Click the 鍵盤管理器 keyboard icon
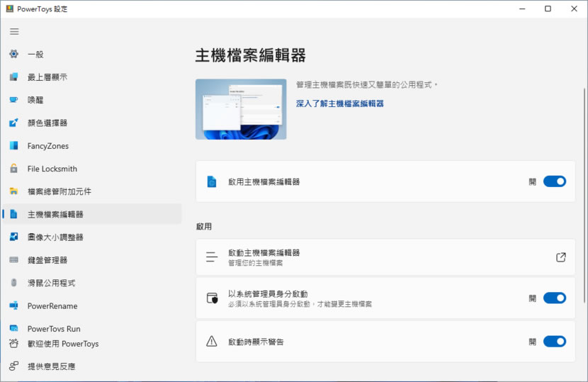Screen dimensions: 588x382 pos(13,260)
